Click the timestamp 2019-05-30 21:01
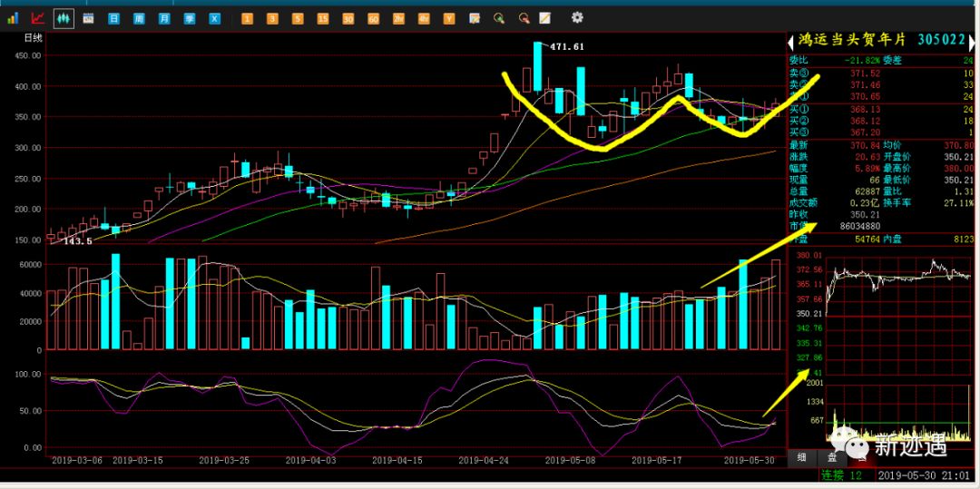Screen dimensions: 980x489 tap(924, 476)
